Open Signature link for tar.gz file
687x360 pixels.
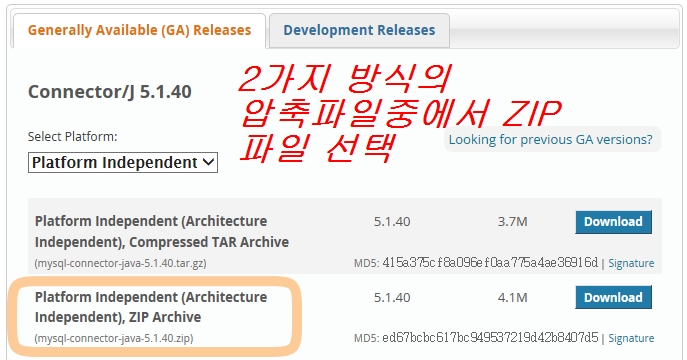(631, 263)
